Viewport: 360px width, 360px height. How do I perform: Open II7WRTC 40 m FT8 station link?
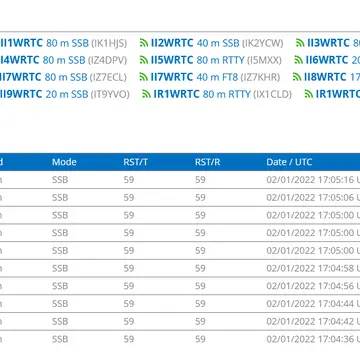pos(194,77)
